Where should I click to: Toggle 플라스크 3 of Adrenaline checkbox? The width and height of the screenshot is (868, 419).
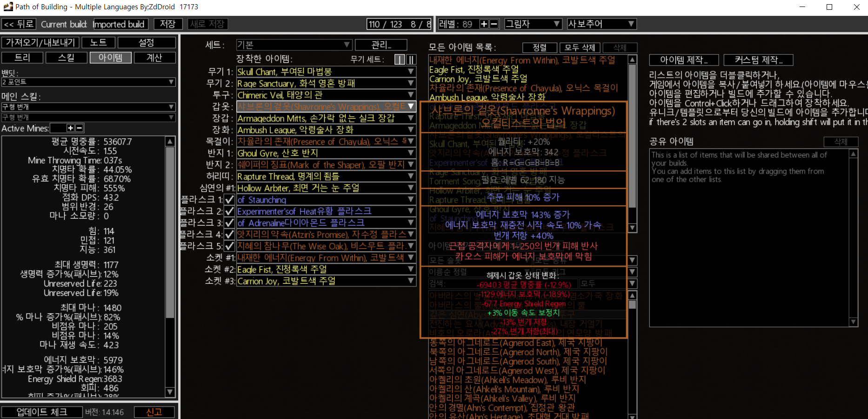(x=229, y=223)
